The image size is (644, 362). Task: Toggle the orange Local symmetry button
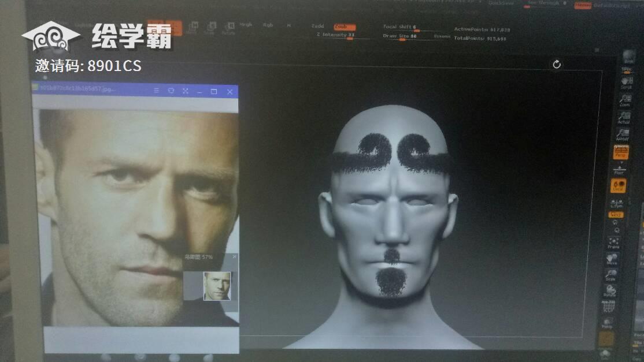[x=618, y=186]
